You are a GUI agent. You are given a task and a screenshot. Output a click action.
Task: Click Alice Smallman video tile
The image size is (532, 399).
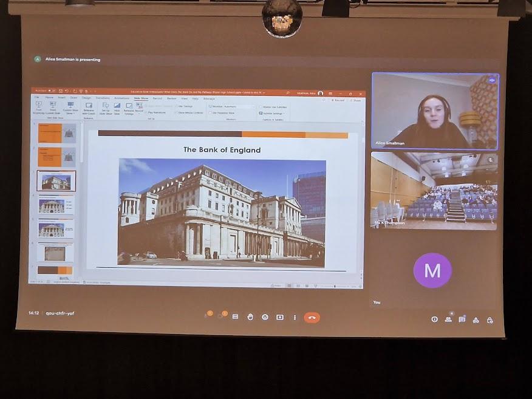[x=435, y=111]
